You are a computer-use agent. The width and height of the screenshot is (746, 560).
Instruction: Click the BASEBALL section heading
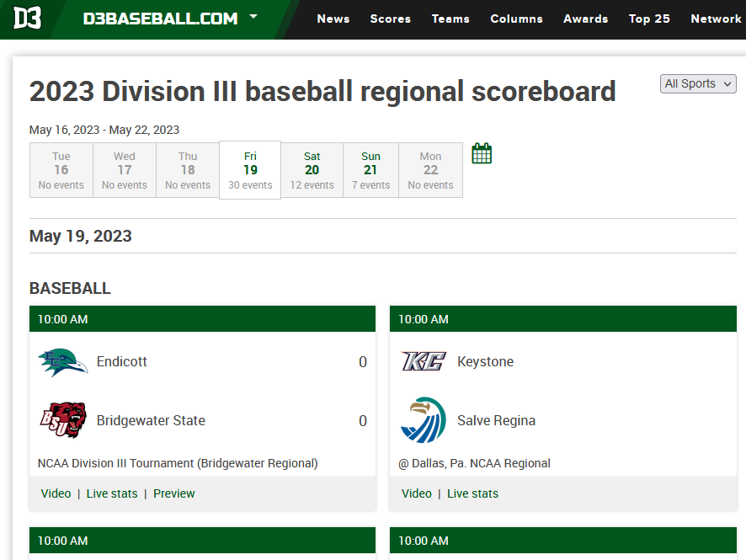(70, 288)
